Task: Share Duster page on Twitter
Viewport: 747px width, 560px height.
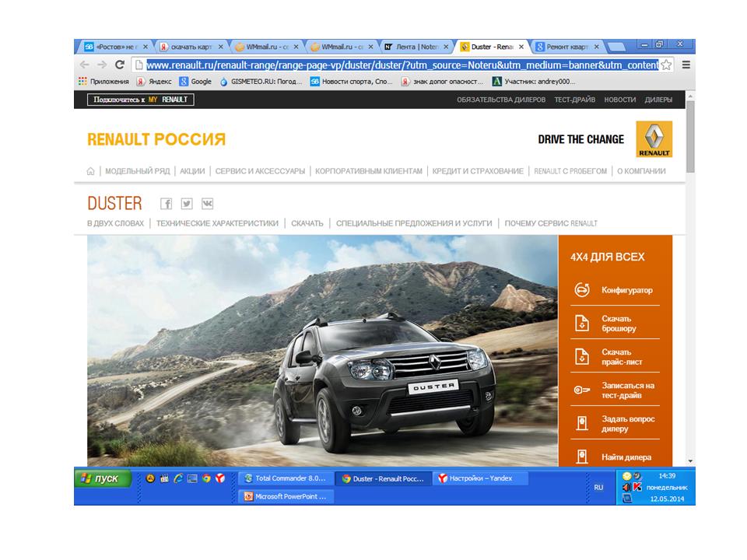Action: click(187, 204)
